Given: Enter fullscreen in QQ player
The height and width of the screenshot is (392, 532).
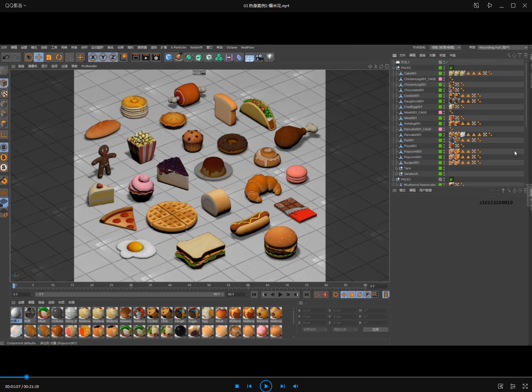Looking at the screenshot, I should [x=525, y=386].
